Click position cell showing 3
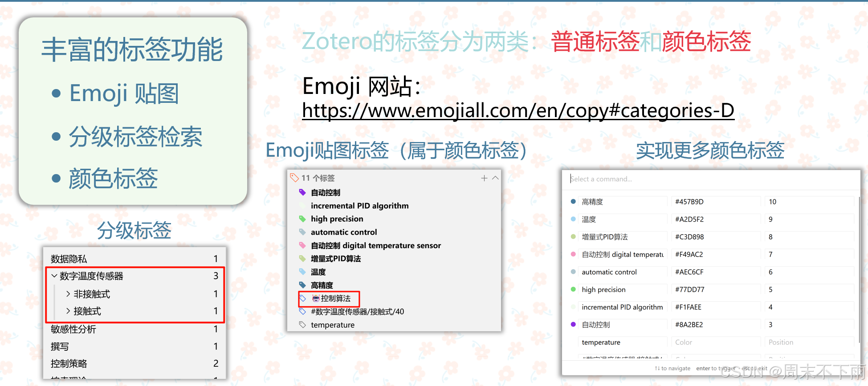The image size is (868, 386). pyautogui.click(x=809, y=325)
